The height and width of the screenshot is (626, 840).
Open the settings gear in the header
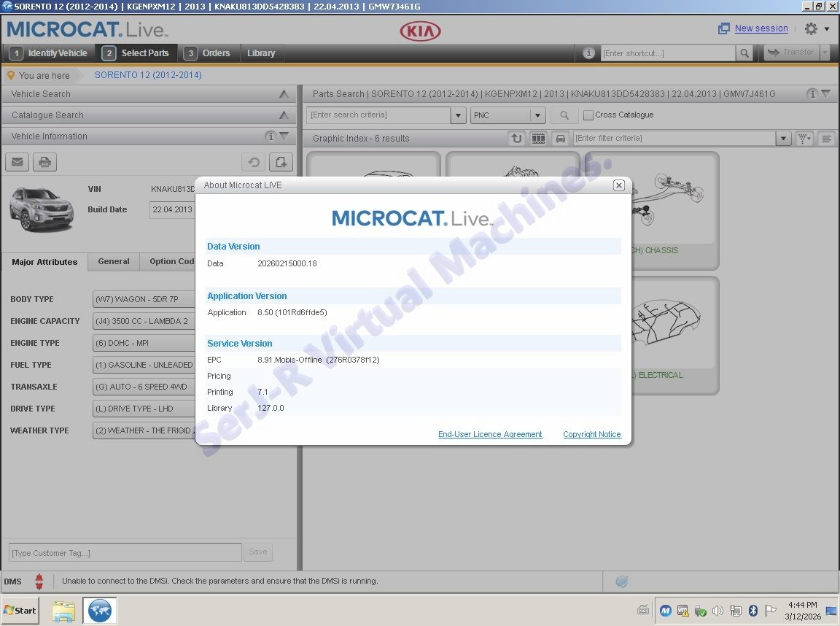click(x=811, y=28)
